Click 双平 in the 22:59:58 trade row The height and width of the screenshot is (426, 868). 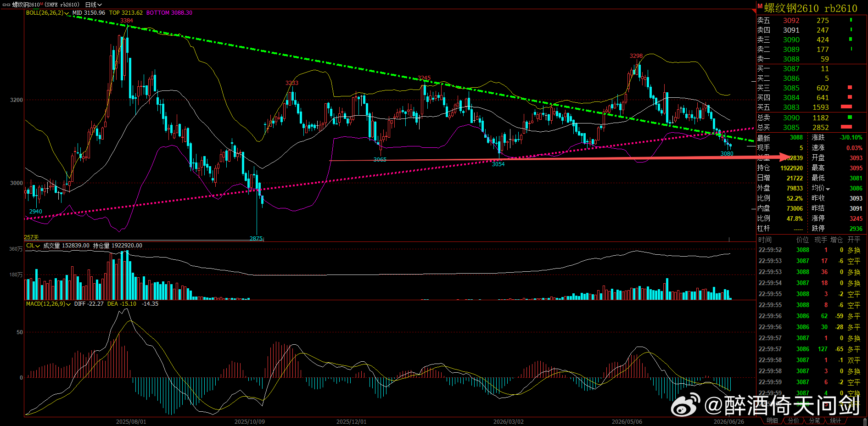pos(854,360)
